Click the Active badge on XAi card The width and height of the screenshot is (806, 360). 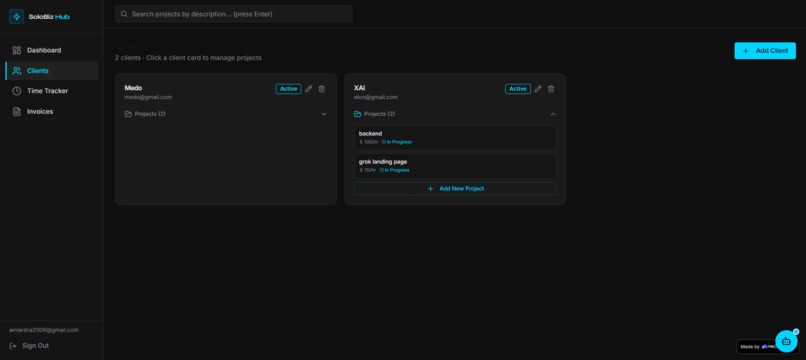point(518,89)
